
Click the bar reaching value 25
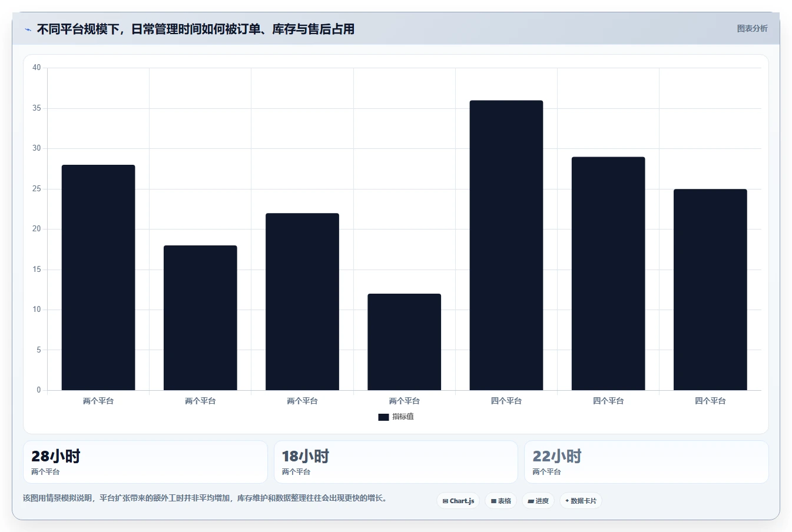click(710, 290)
